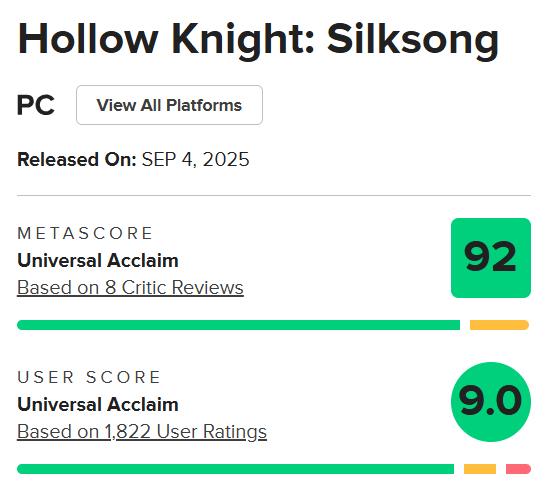
Task: Click the release date SEP 4, 2025
Action: [195, 160]
